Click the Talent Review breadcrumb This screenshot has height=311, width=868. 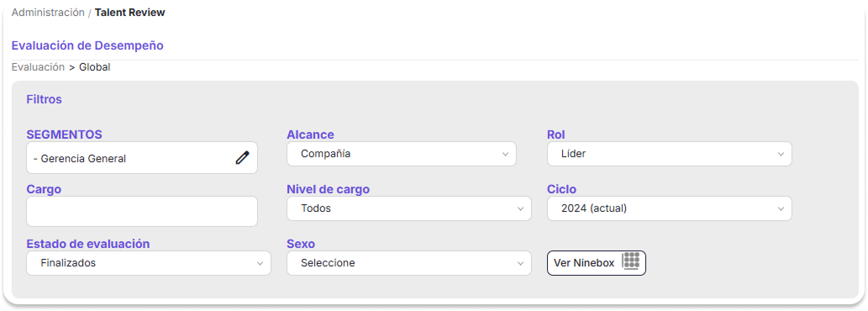[130, 12]
